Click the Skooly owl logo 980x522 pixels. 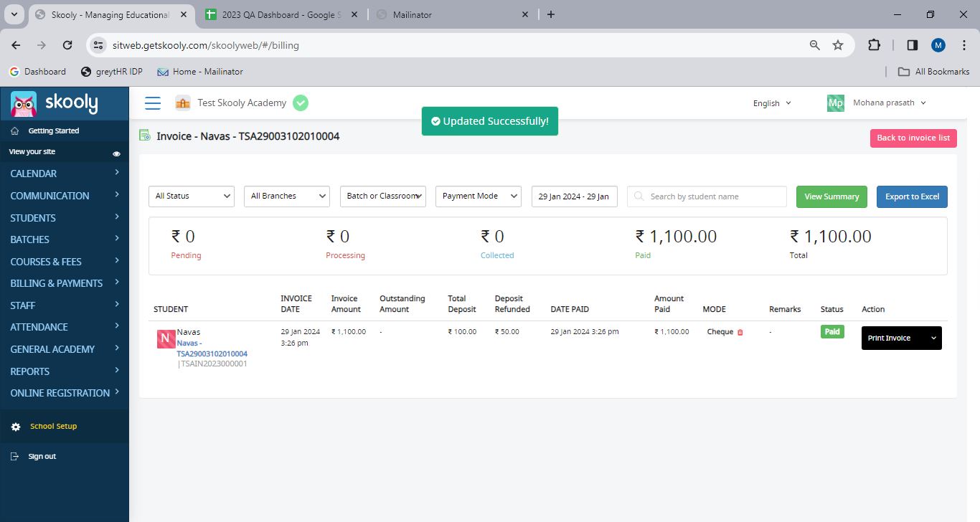[x=24, y=104]
